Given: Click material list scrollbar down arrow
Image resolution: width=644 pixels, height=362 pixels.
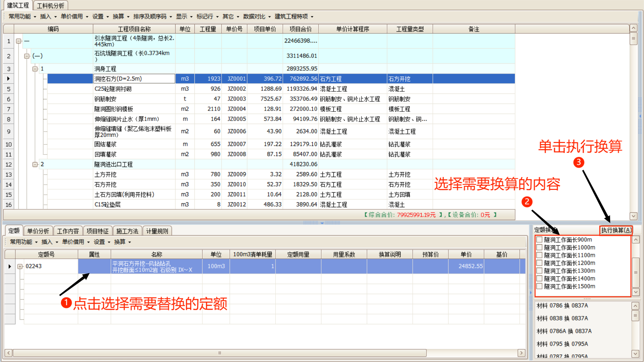Looking at the screenshot, I should click(x=635, y=354).
